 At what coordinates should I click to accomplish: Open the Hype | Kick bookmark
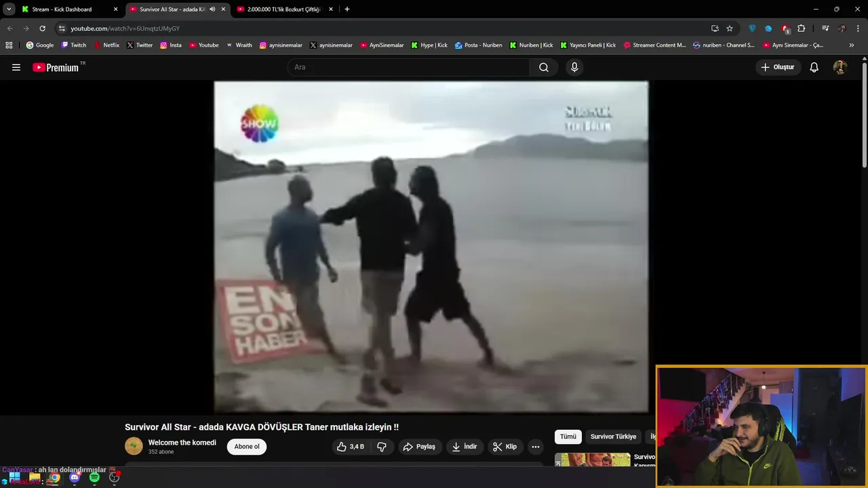(x=429, y=45)
